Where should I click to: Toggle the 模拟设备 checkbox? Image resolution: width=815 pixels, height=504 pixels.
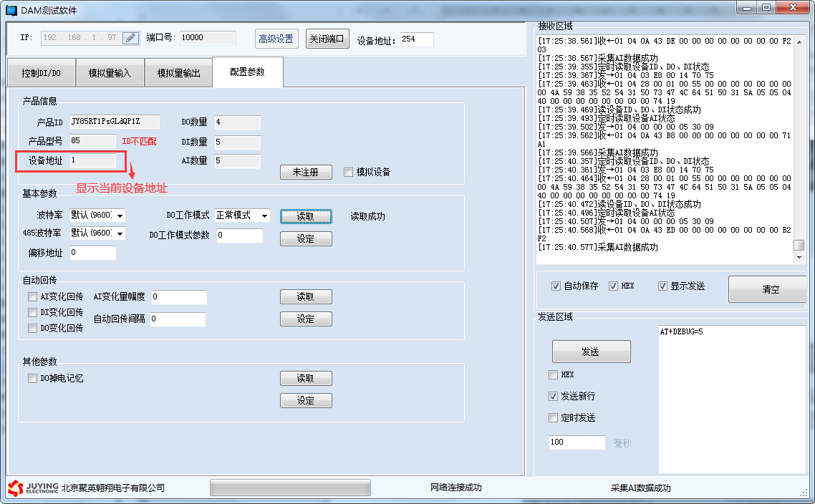point(349,172)
